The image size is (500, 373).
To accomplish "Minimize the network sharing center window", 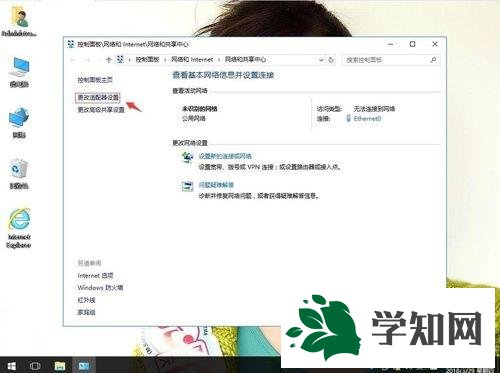I will (391, 44).
